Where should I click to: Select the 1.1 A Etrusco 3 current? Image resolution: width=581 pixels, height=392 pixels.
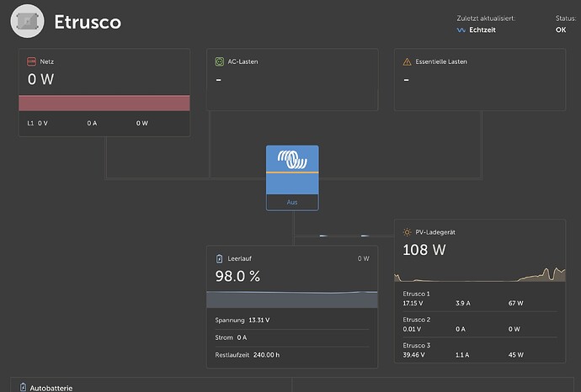[x=462, y=355]
